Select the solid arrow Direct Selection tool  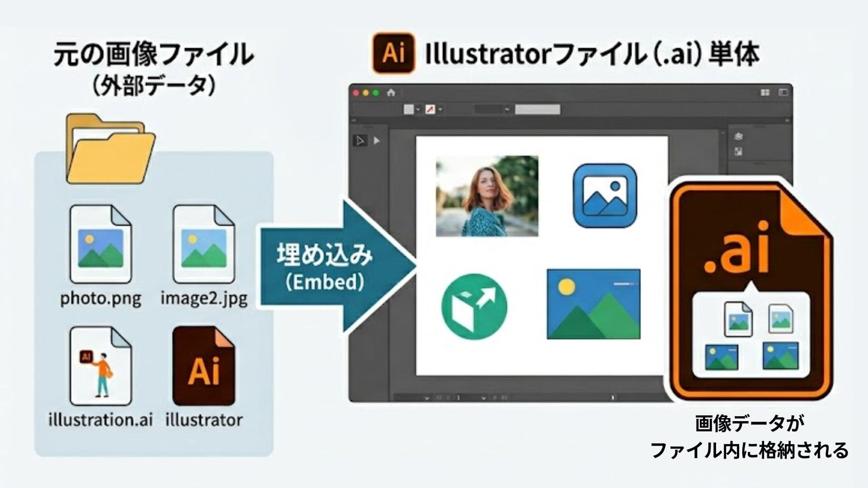click(x=377, y=141)
